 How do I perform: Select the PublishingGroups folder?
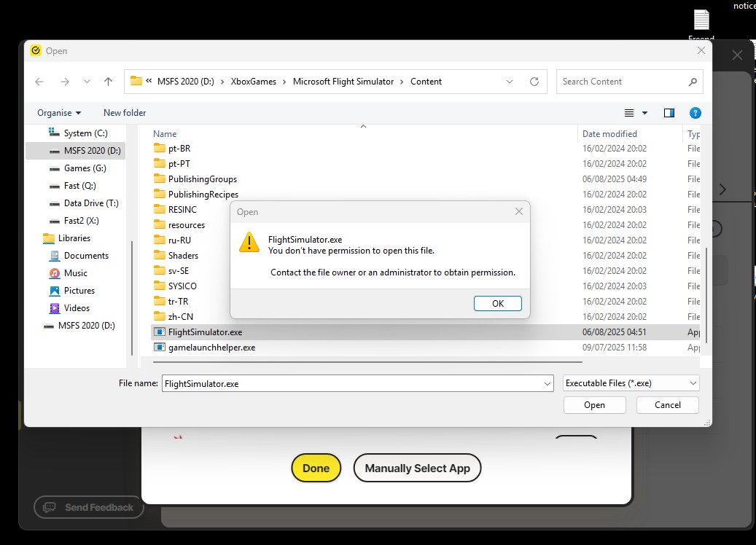pos(195,179)
